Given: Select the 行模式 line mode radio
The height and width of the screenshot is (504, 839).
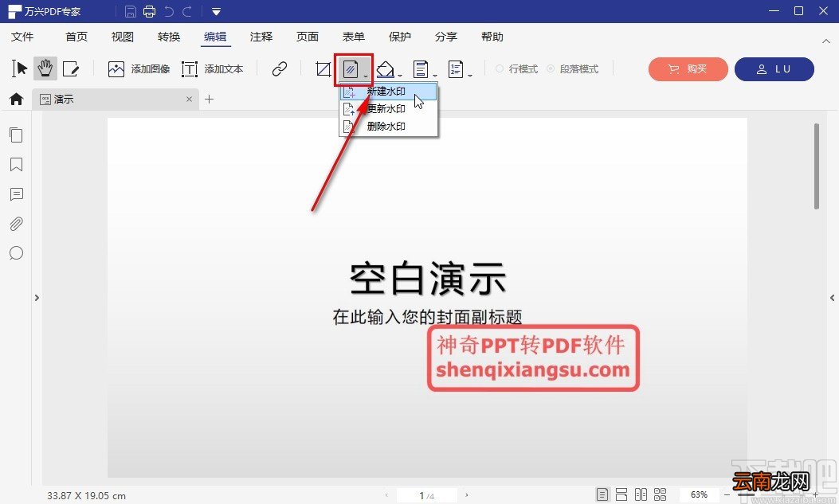Looking at the screenshot, I should tap(517, 69).
